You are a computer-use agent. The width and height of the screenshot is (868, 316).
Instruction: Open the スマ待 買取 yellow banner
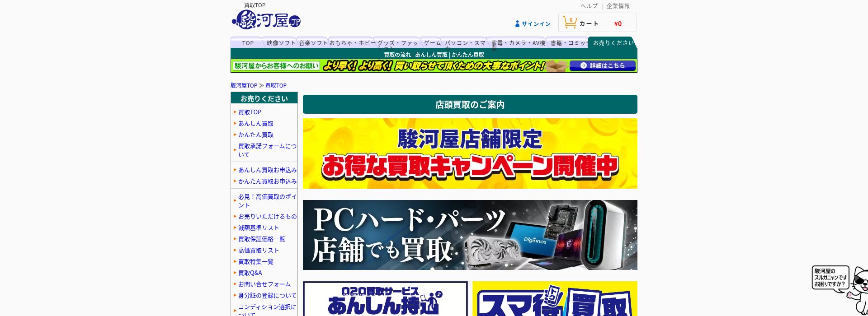[x=555, y=299]
